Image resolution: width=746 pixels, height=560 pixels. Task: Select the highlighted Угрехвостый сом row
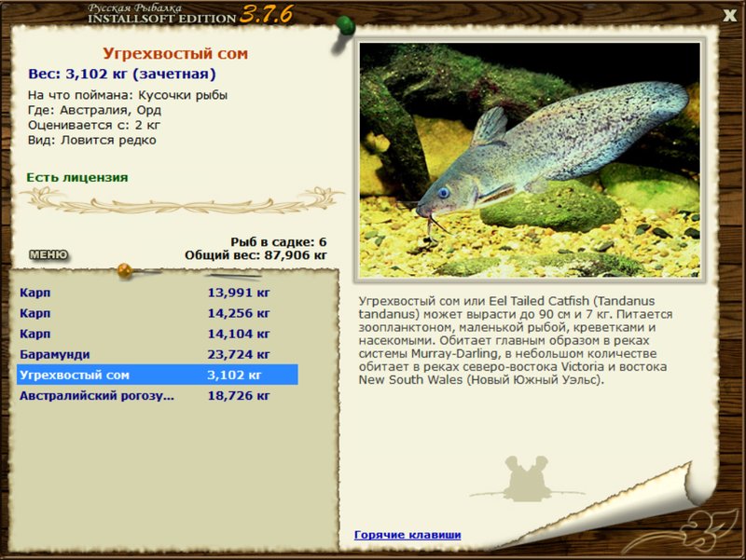(157, 375)
